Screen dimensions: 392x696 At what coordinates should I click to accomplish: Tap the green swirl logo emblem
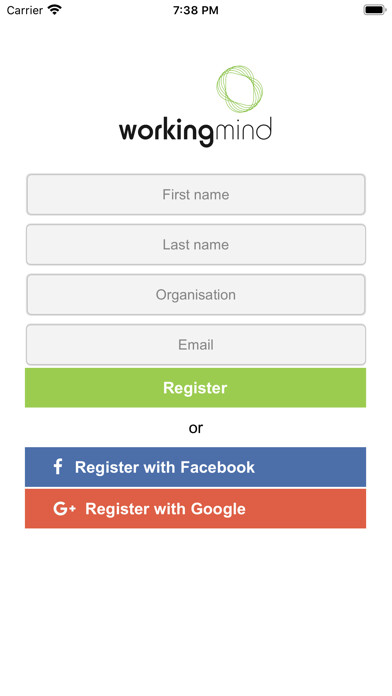(240, 89)
